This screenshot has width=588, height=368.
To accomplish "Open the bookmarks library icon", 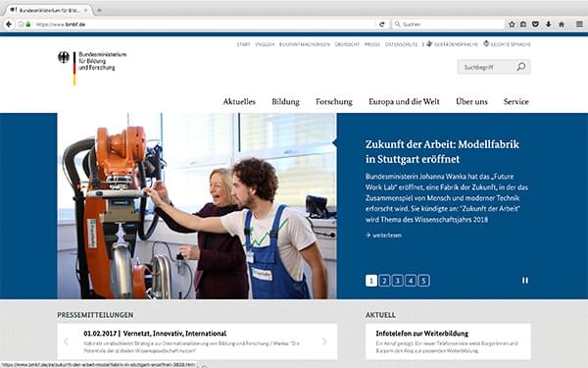I will coord(523,25).
